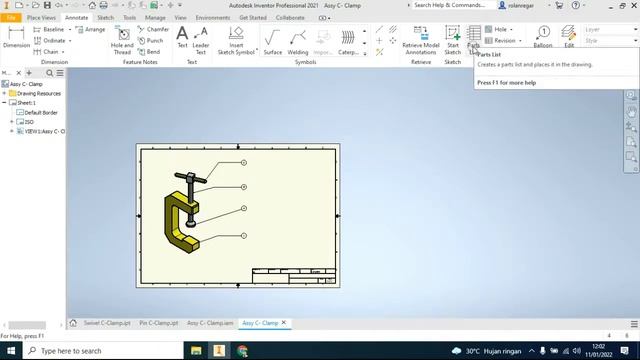
Task: Open the Hole table dropdown arrow
Action: (511, 30)
